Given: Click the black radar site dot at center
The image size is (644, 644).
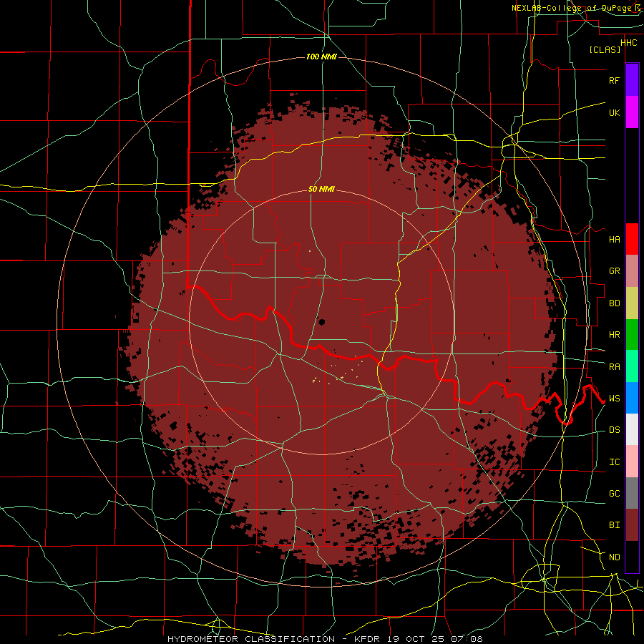Looking at the screenshot, I should pyautogui.click(x=322, y=322).
